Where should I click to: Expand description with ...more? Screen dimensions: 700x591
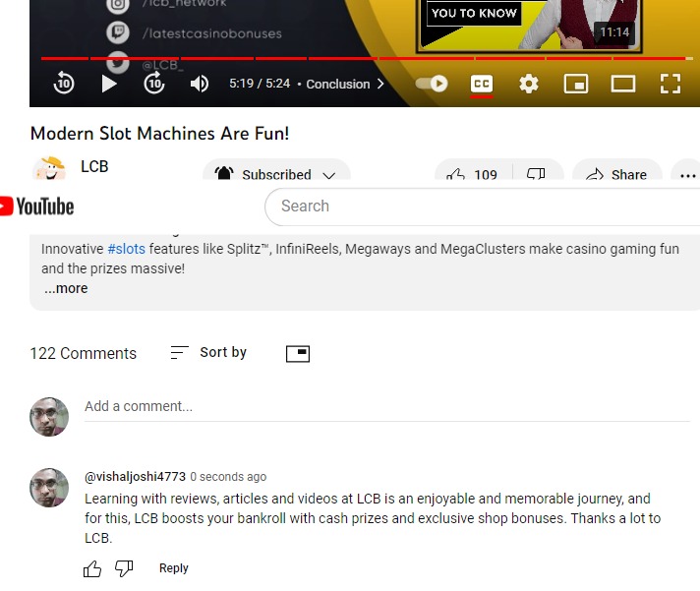66,288
